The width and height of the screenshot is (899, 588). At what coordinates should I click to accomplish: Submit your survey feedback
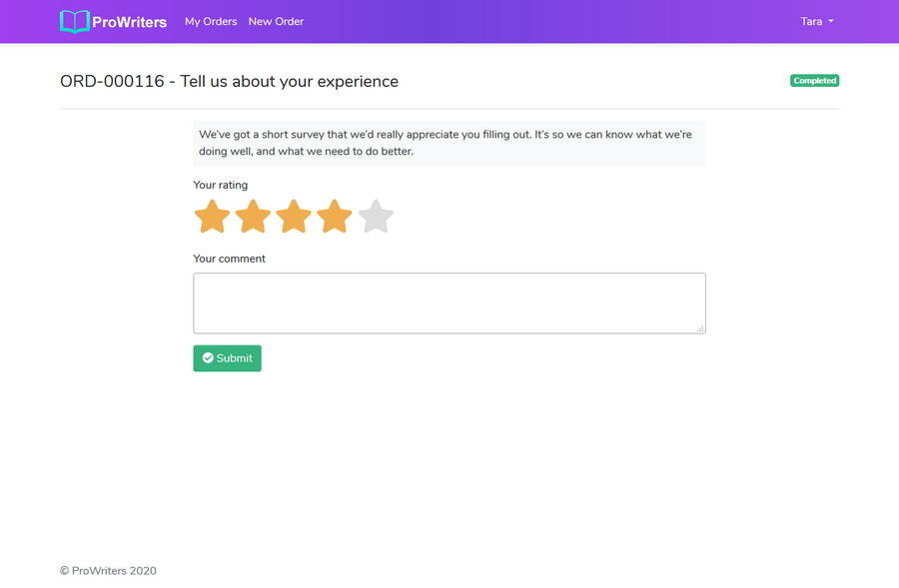click(x=227, y=357)
